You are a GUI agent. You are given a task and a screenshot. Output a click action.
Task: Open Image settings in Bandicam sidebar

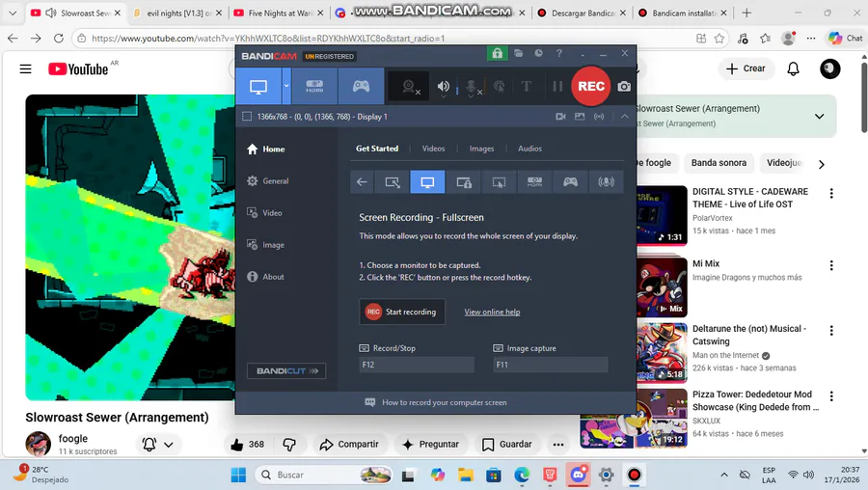(266, 245)
